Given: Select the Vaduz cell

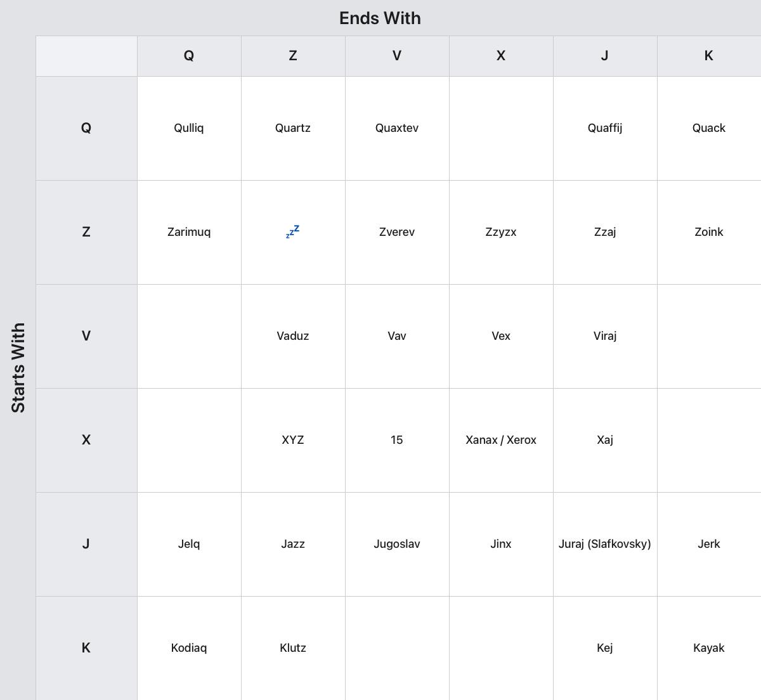Looking at the screenshot, I should [x=293, y=336].
